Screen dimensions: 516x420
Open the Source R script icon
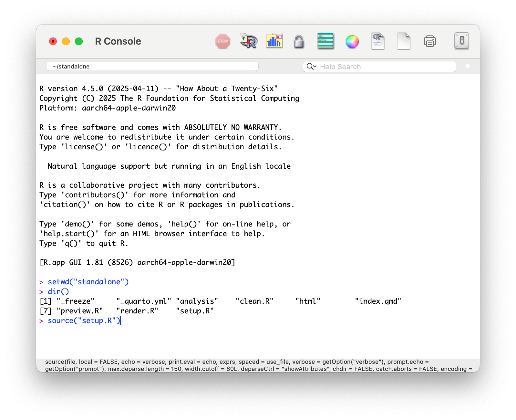248,41
